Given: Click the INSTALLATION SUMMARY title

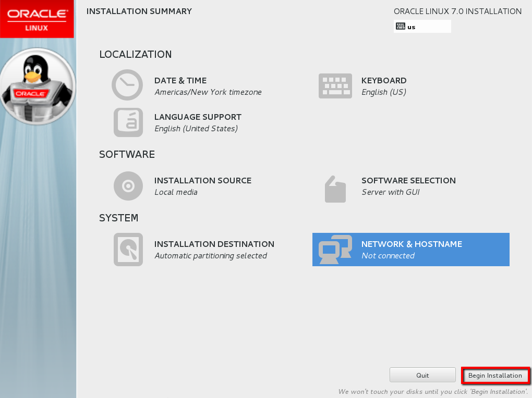Looking at the screenshot, I should [139, 11].
